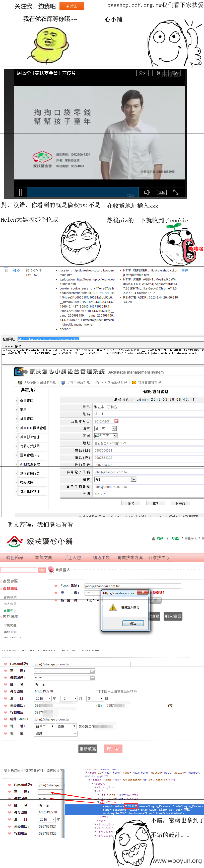
Task: Open the birth year dropdown showing 2015 年
Action: click(x=43, y=698)
